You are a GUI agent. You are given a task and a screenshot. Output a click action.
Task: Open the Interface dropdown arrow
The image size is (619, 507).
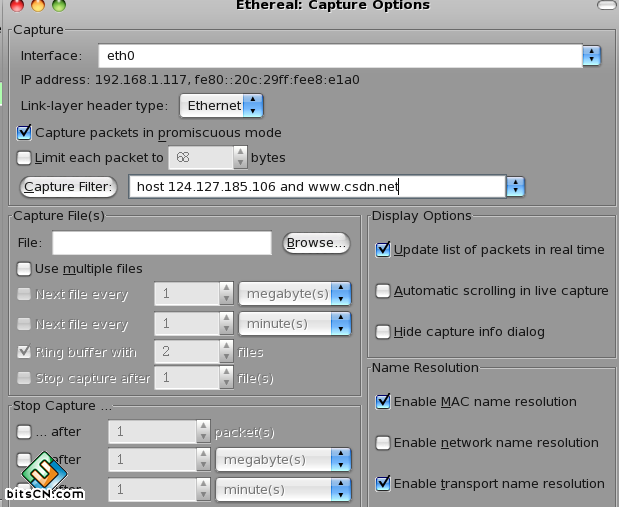click(x=591, y=56)
